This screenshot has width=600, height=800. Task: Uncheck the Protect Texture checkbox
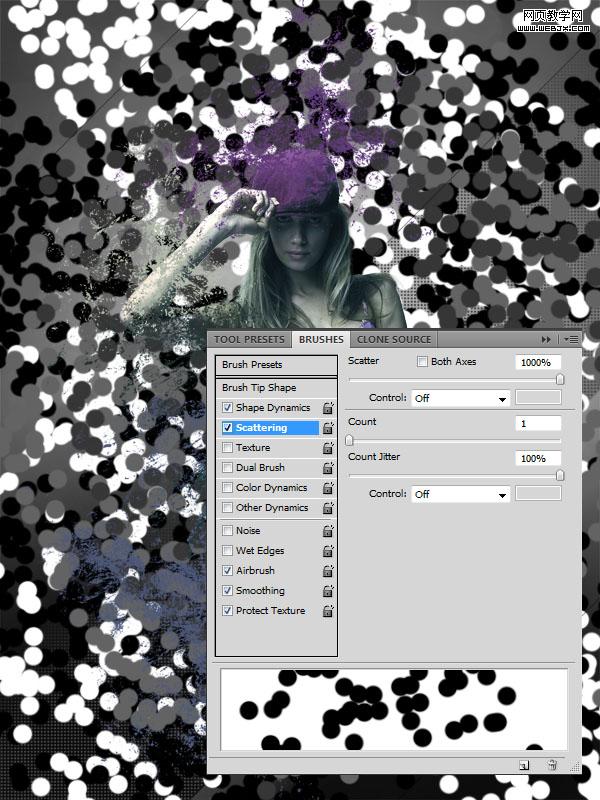pos(228,610)
